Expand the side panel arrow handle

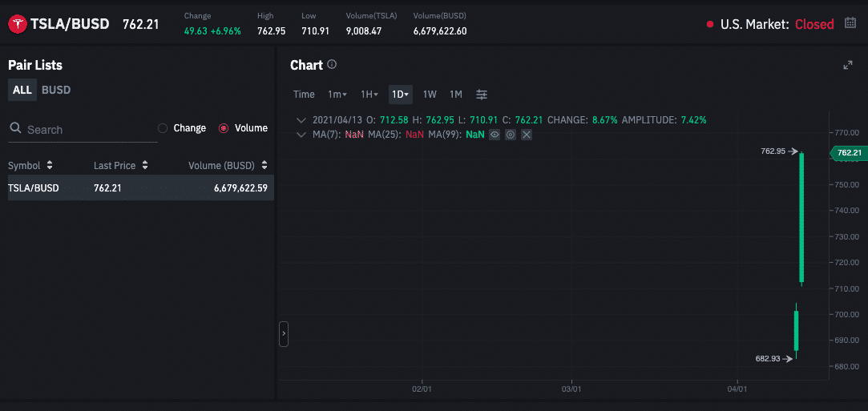tap(284, 333)
